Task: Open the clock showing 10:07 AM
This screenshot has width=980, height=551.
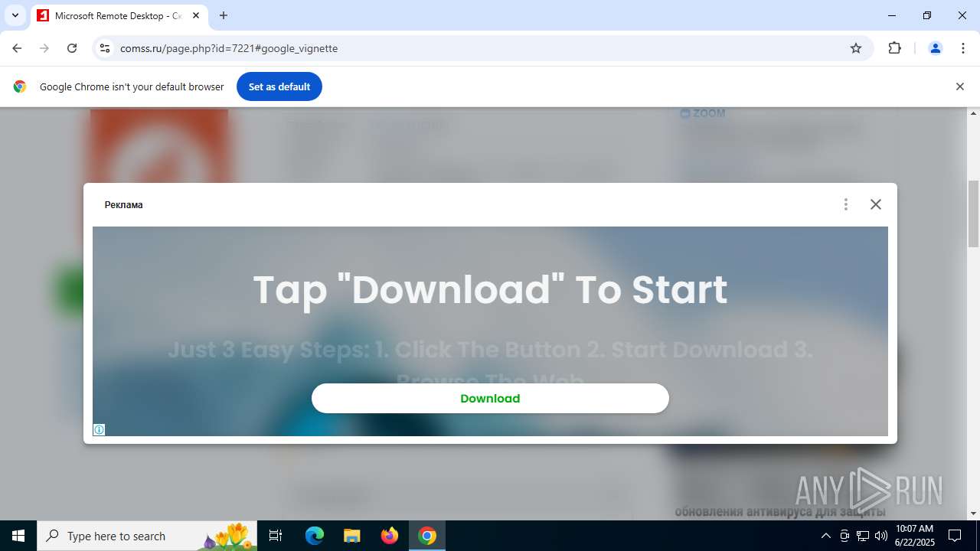Action: (914, 536)
